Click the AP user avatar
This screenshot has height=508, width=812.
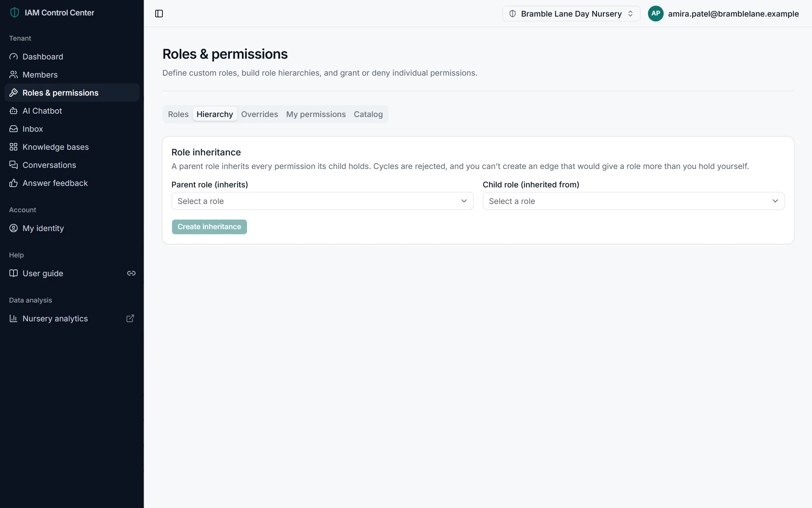(656, 14)
